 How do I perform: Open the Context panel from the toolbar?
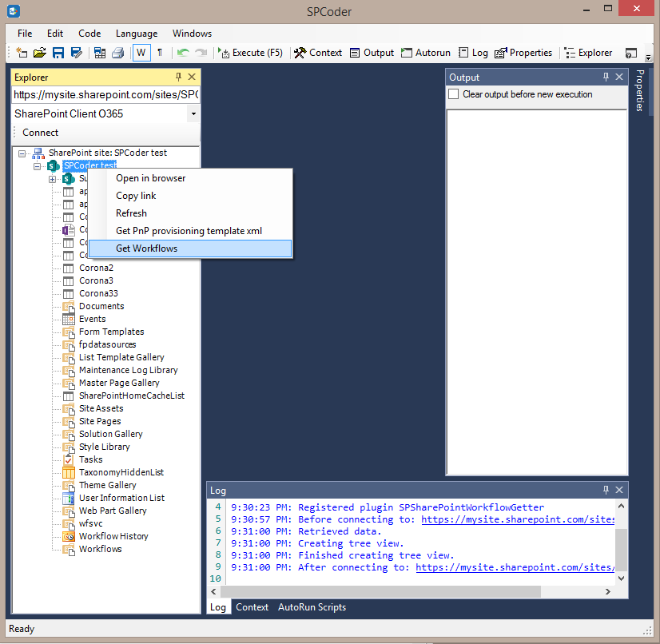click(318, 53)
